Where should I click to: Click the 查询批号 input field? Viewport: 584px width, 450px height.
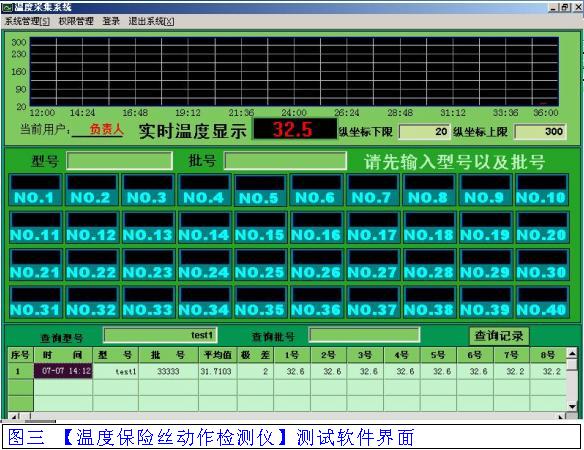[365, 335]
